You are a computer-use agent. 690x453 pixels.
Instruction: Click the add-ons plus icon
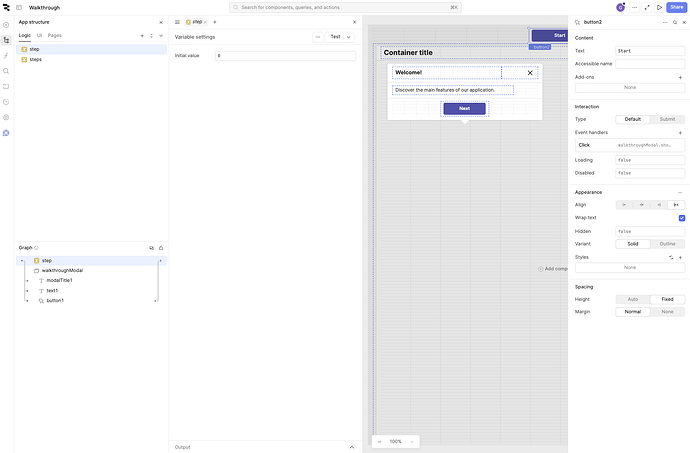click(680, 76)
